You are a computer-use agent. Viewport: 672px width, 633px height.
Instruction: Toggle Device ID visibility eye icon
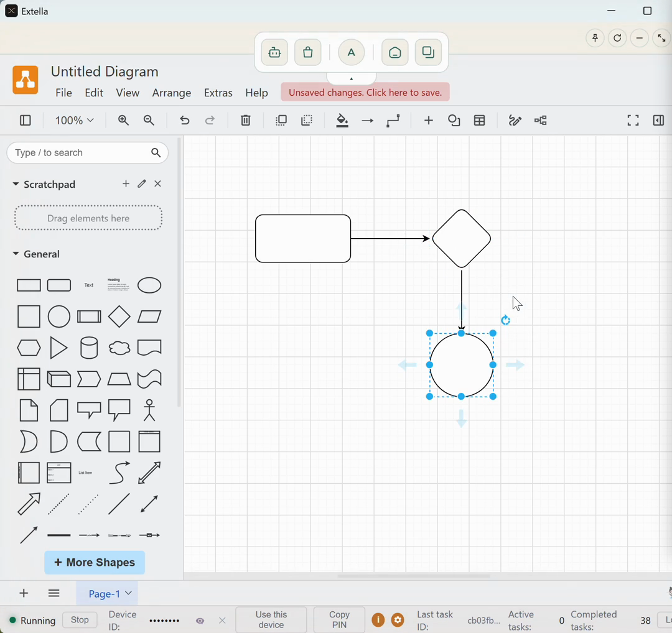click(200, 621)
